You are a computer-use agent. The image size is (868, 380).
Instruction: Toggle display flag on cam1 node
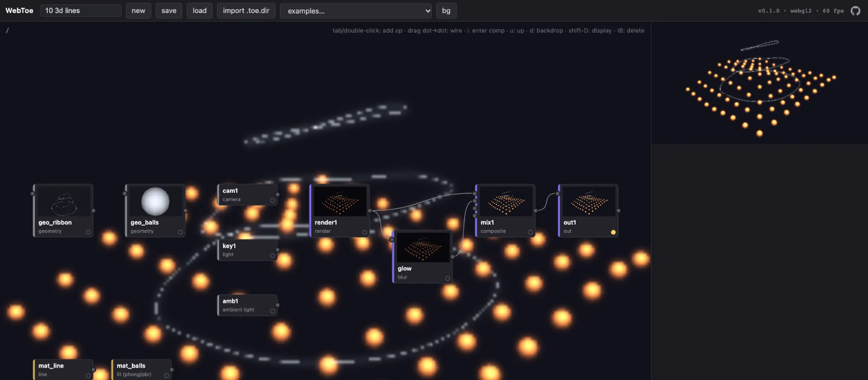(x=272, y=200)
